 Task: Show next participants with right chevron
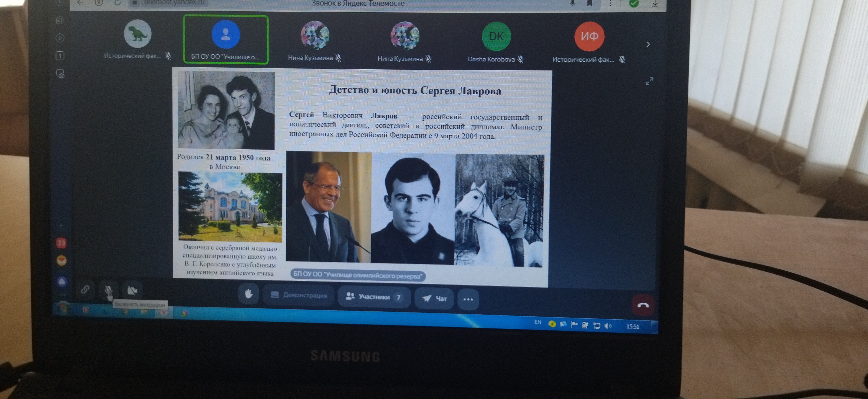point(648,44)
